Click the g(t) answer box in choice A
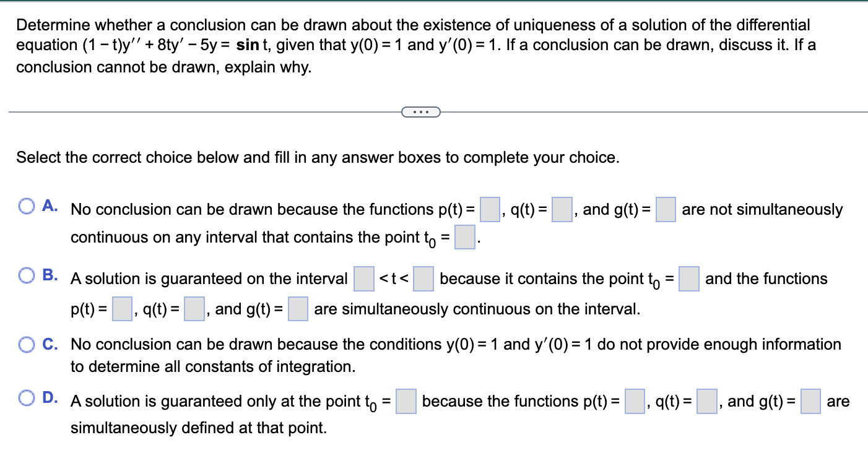 (x=665, y=210)
